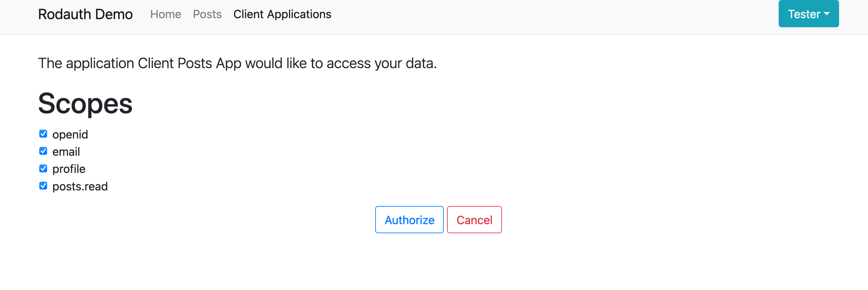868x290 pixels.
Task: Click the posts.read scope label text
Action: pyautogui.click(x=80, y=187)
